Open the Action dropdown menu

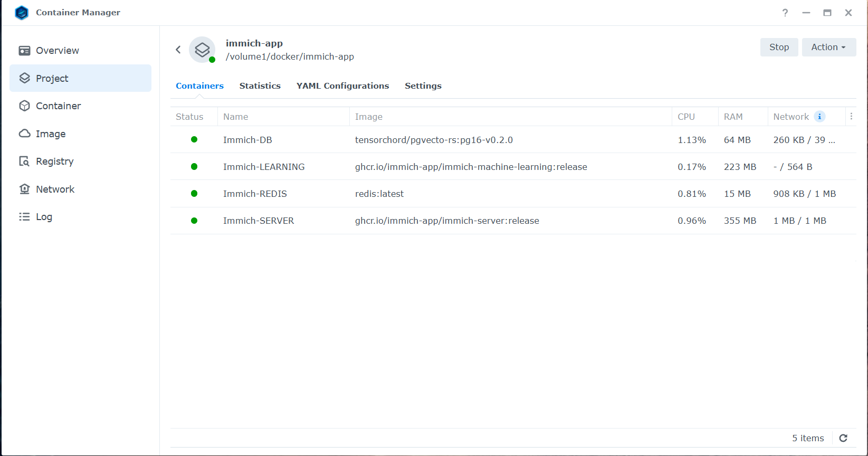pos(829,47)
